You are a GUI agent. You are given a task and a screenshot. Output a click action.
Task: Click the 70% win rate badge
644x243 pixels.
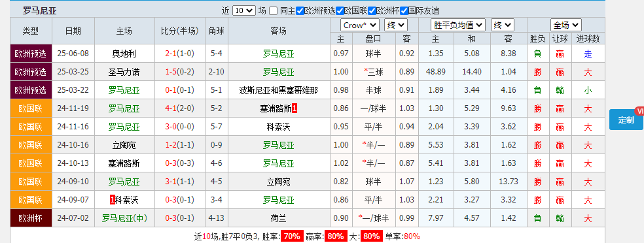(292, 236)
